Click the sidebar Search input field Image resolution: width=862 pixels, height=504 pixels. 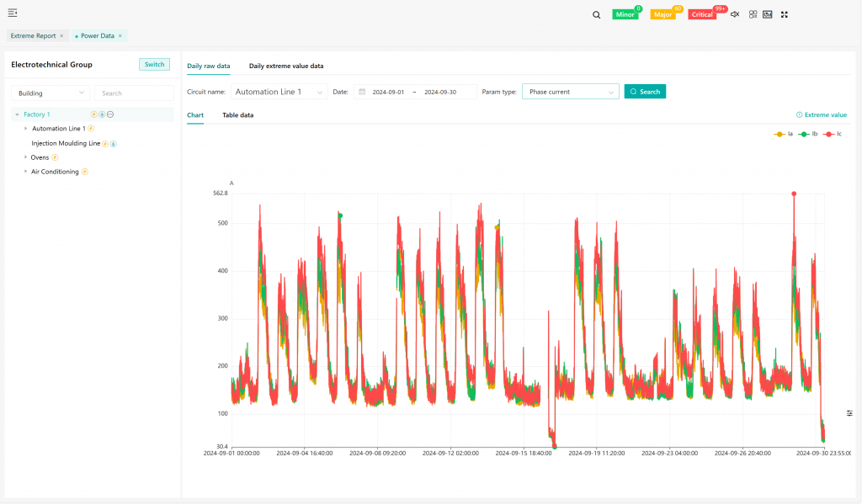click(134, 93)
